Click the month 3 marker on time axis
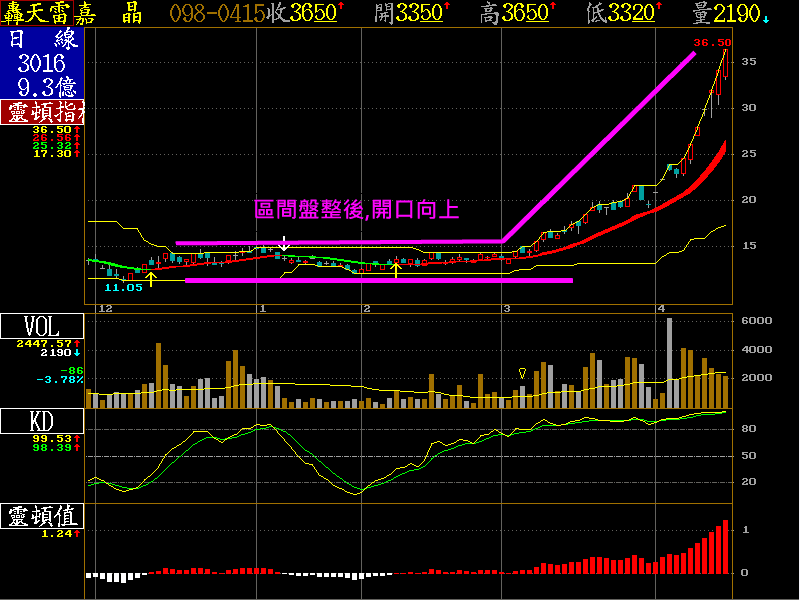The width and height of the screenshot is (800, 600). pos(507,309)
